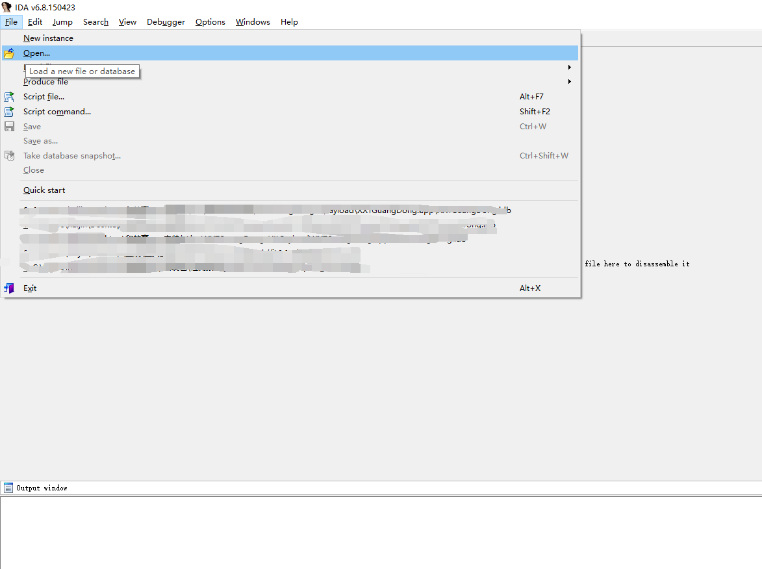Open the Debugger menu
Viewport: 762px width, 569px height.
pyautogui.click(x=165, y=22)
